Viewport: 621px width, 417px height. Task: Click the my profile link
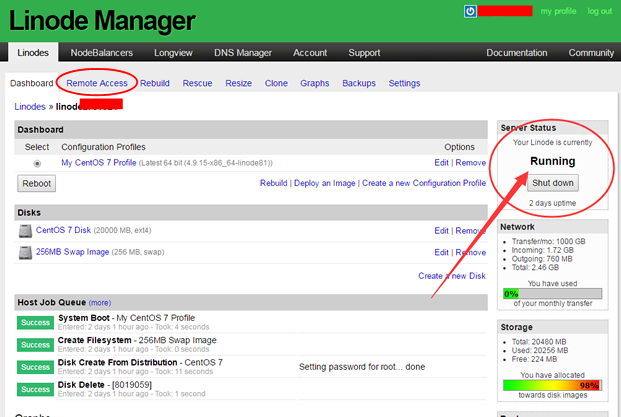558,11
